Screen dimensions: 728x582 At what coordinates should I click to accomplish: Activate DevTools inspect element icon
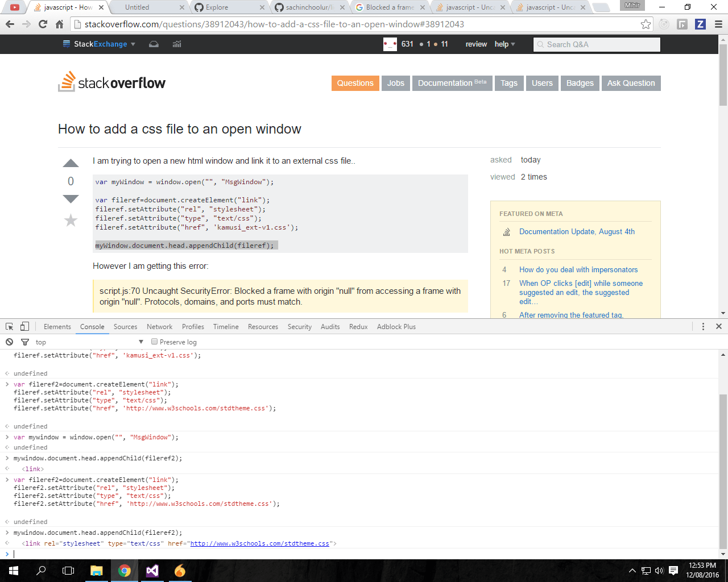pyautogui.click(x=10, y=326)
